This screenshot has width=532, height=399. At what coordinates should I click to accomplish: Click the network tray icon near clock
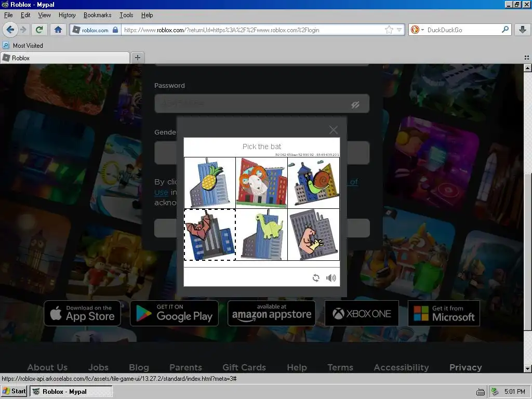495,392
